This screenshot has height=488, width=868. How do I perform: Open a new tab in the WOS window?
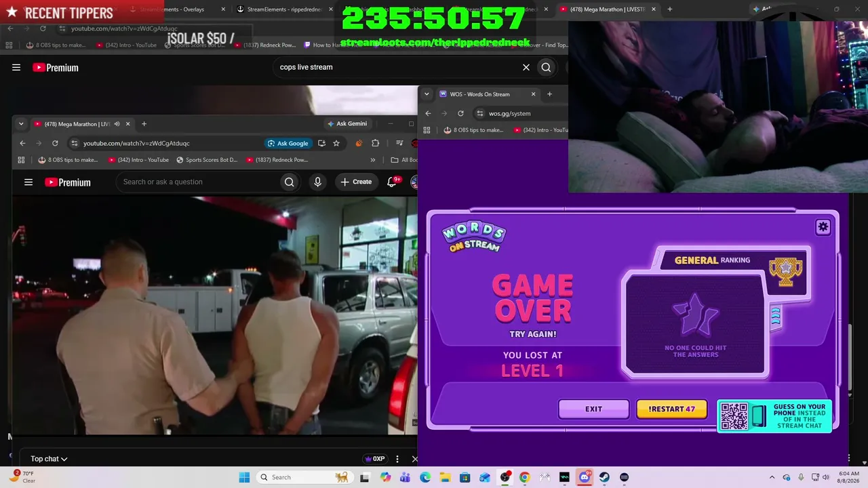[549, 94]
